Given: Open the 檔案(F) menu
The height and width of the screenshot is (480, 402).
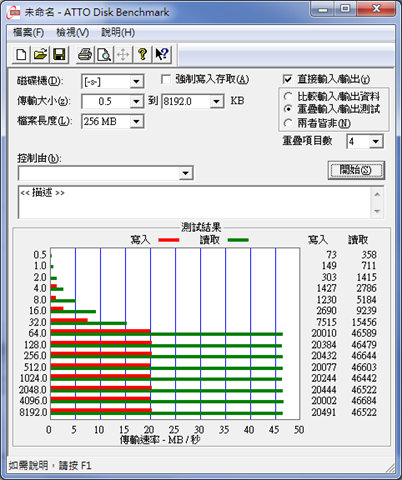Looking at the screenshot, I should (x=28, y=32).
